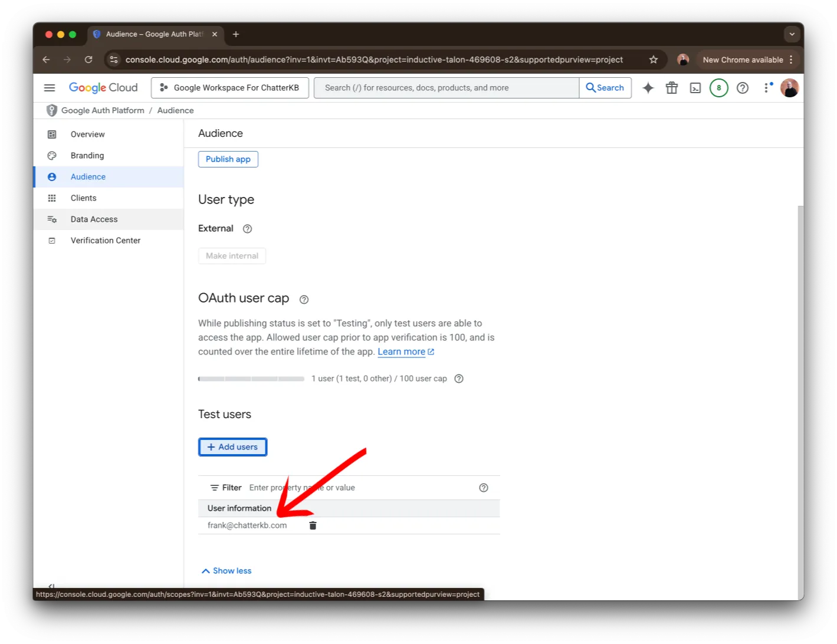The image size is (837, 644).
Task: Collapse section with Show less
Action: coord(227,571)
